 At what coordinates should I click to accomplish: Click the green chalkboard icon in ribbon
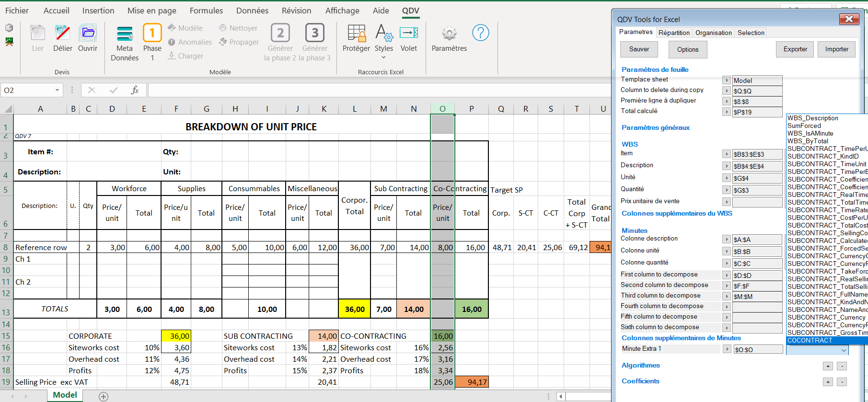(x=9, y=42)
